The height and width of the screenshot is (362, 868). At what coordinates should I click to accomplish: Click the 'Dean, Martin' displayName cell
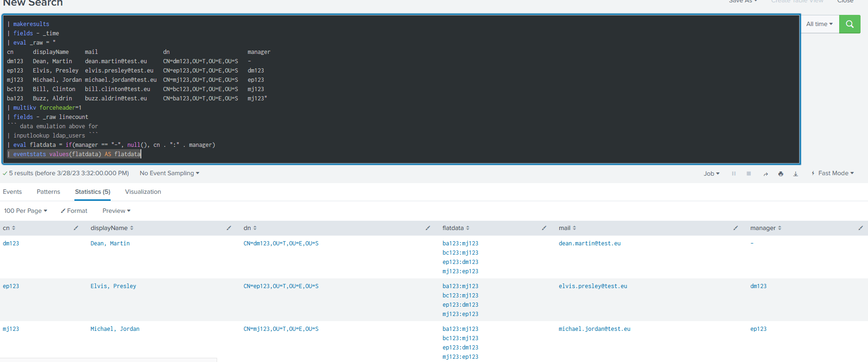110,244
